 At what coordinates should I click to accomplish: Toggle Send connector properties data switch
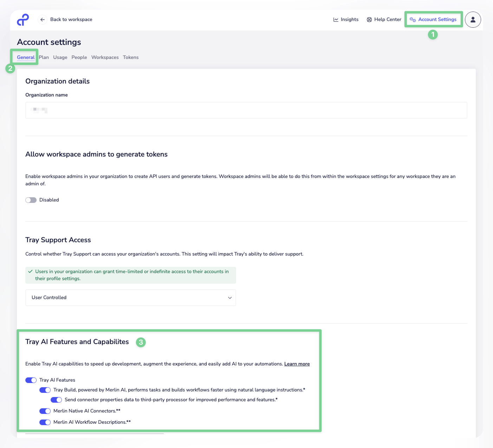pos(56,400)
